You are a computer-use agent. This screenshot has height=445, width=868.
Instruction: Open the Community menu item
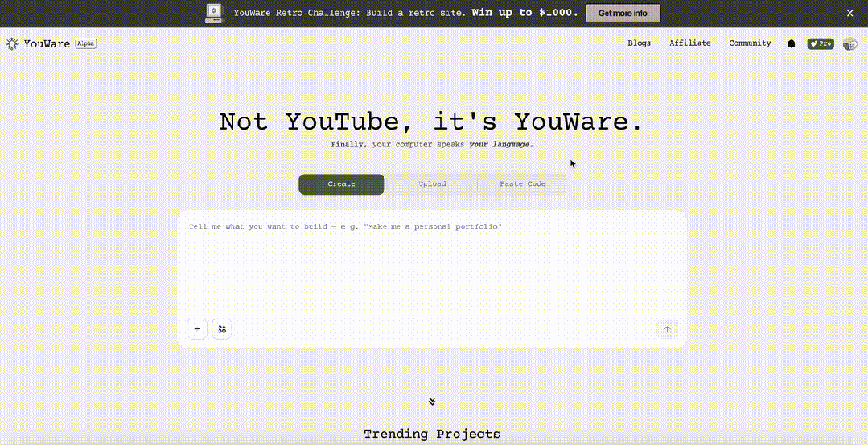(750, 43)
